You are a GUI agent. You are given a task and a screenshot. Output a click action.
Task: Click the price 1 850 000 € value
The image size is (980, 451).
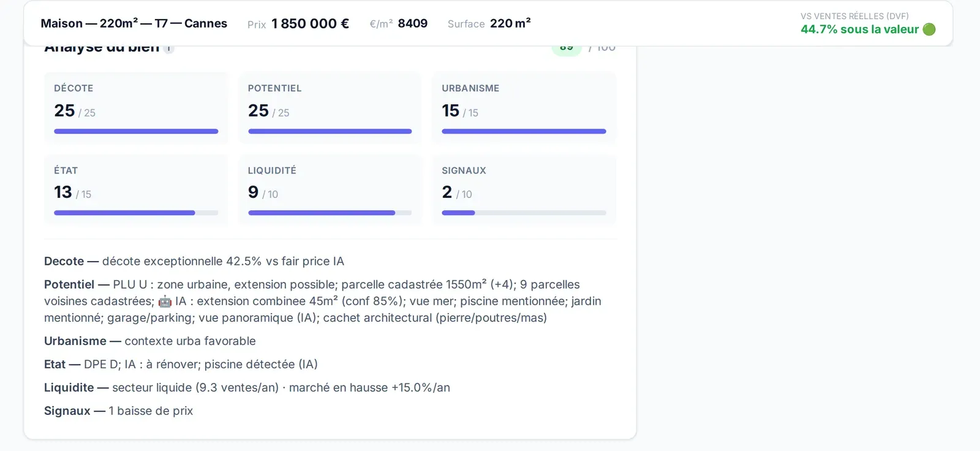click(x=311, y=23)
